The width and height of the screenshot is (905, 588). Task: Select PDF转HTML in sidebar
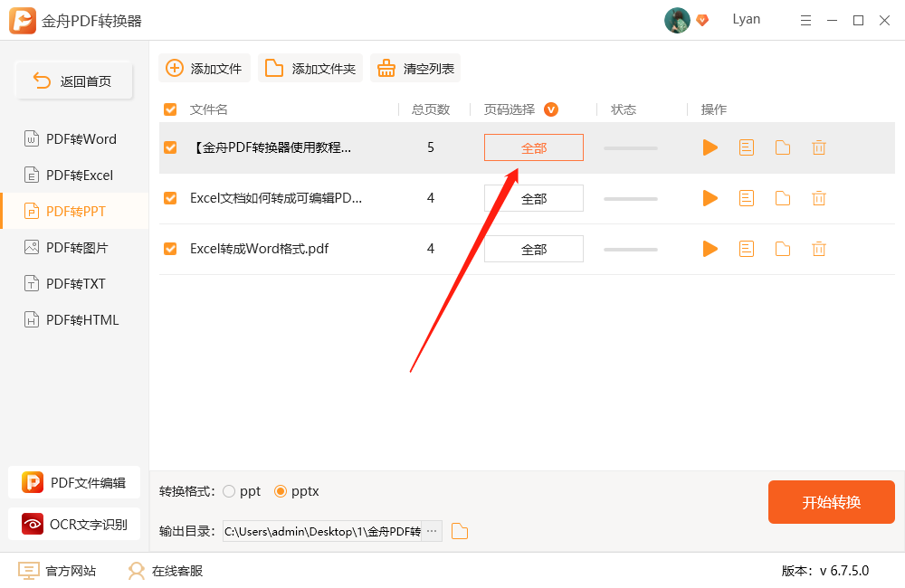[74, 319]
